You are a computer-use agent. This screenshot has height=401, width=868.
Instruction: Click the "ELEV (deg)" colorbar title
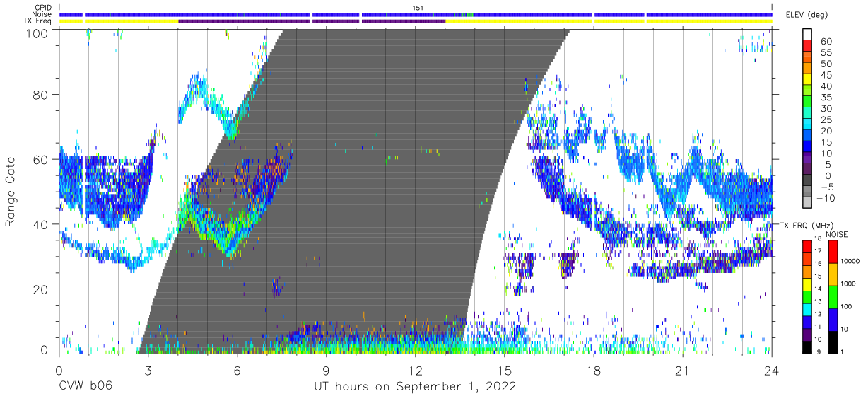(x=807, y=15)
